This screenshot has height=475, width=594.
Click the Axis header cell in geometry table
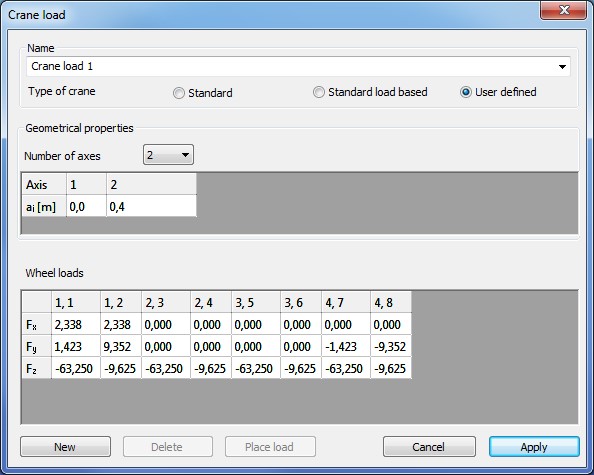tap(44, 184)
